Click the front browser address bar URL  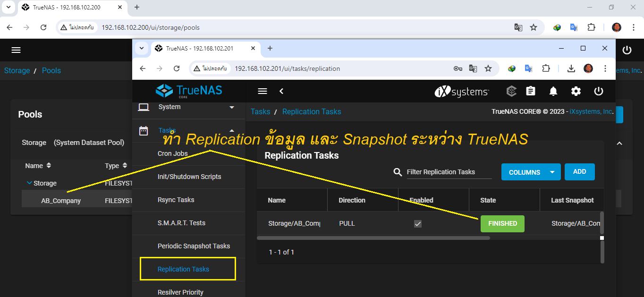click(x=287, y=68)
